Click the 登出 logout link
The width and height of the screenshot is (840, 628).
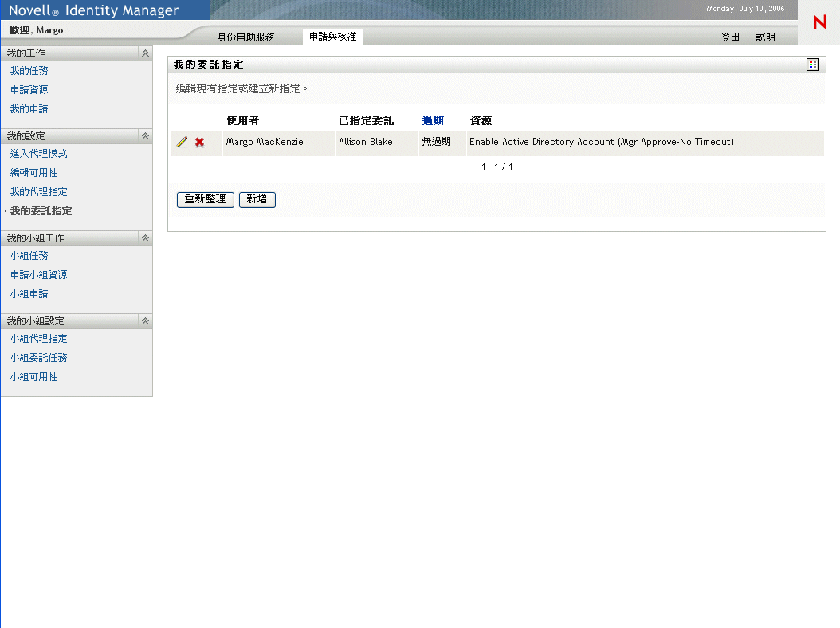pyautogui.click(x=730, y=37)
